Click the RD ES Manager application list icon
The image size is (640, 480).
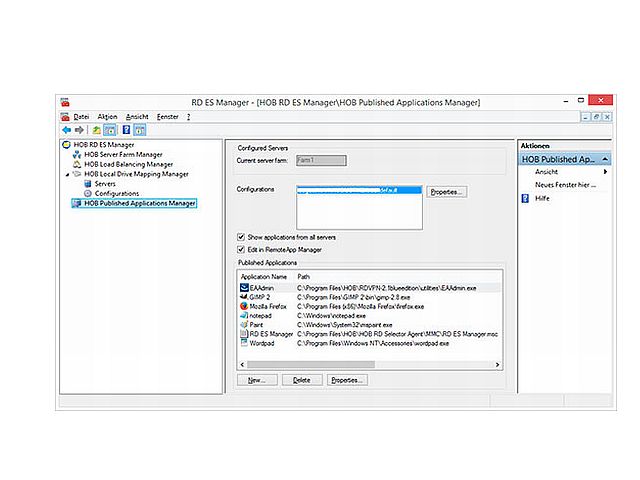point(244,334)
